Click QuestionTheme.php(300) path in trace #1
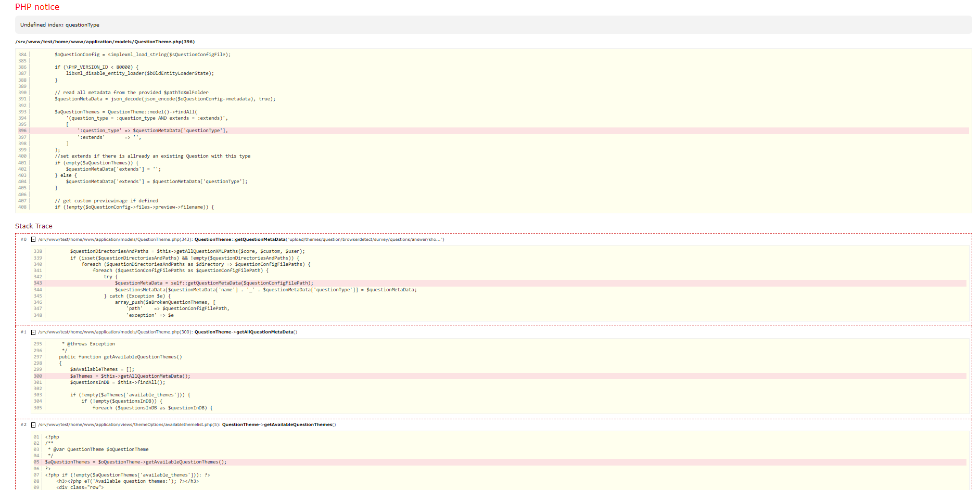Screen dimensions: 980x490 tap(115, 332)
